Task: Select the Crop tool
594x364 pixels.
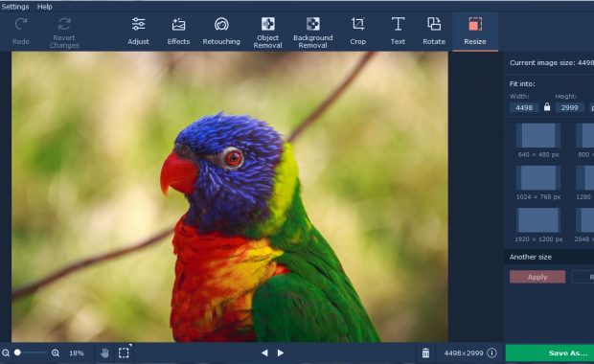Action: tap(357, 32)
